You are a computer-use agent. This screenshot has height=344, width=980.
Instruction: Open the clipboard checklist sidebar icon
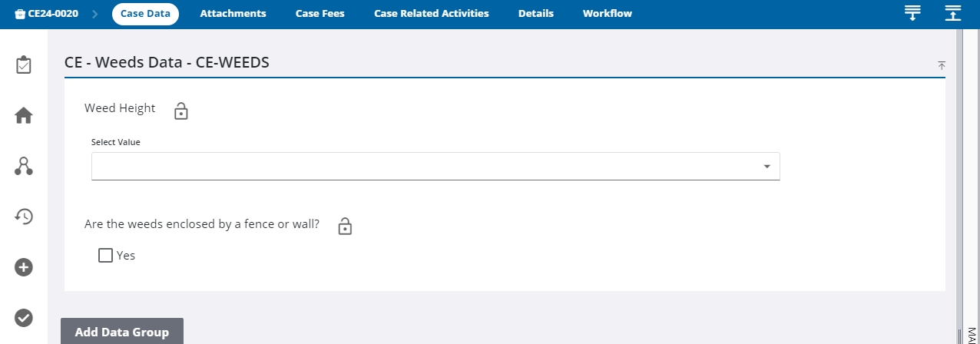click(24, 65)
